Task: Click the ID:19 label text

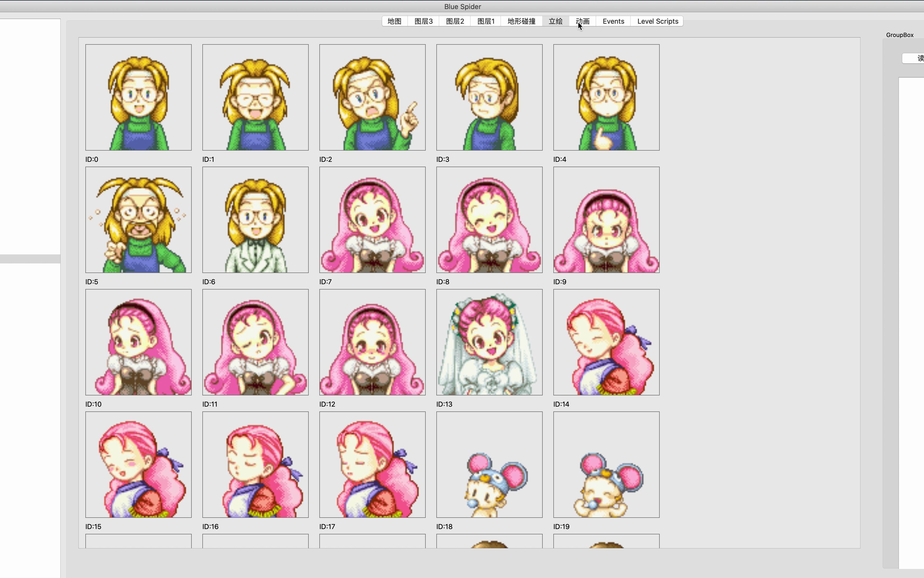Action: click(x=561, y=526)
